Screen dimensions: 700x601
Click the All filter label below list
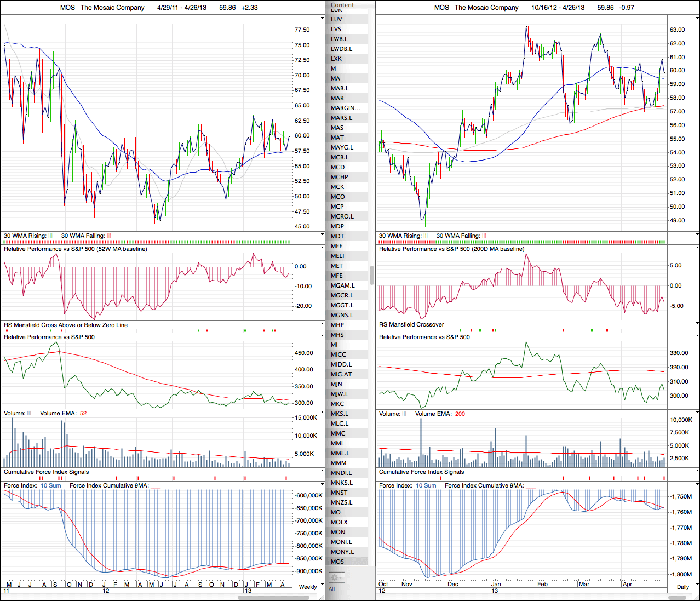pyautogui.click(x=331, y=589)
